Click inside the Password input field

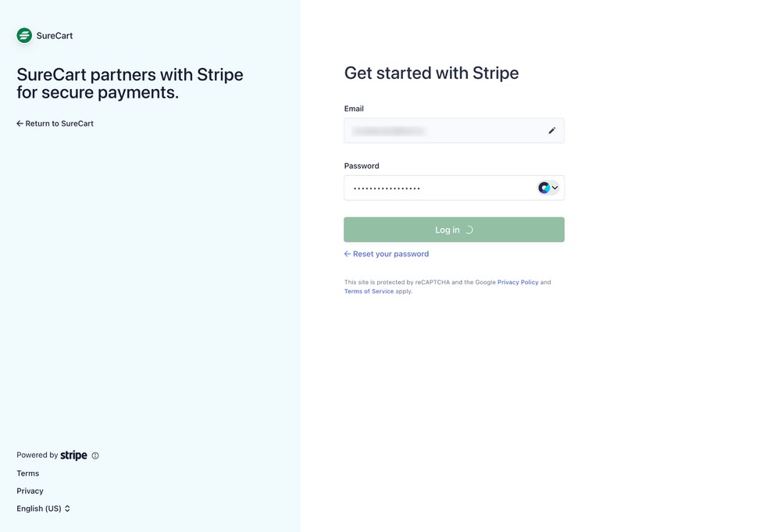(437, 187)
